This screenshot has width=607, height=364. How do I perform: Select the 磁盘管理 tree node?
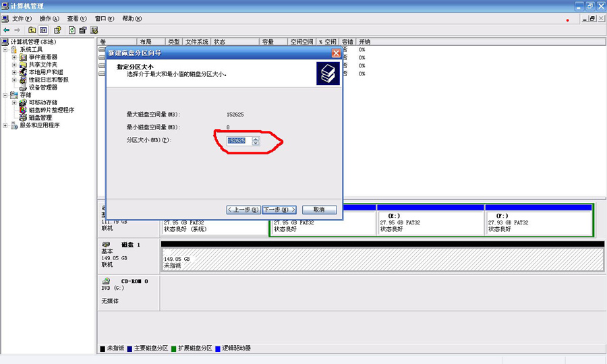pos(40,117)
